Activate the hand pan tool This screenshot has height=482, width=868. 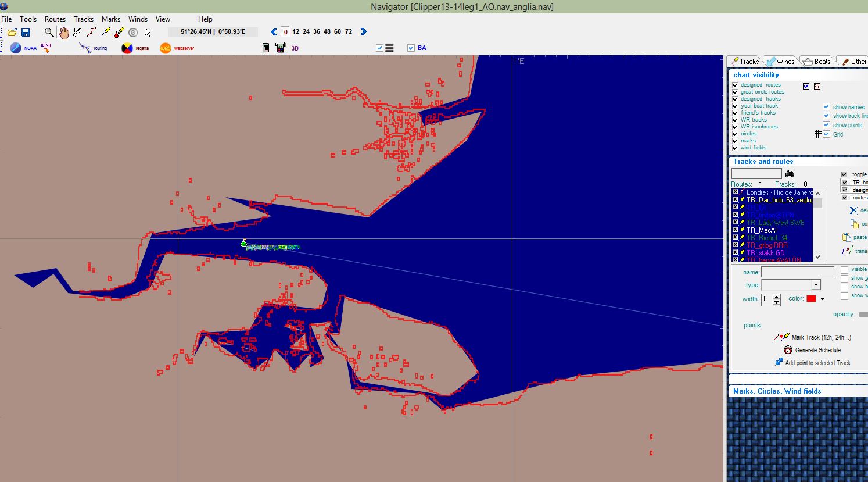[63, 33]
